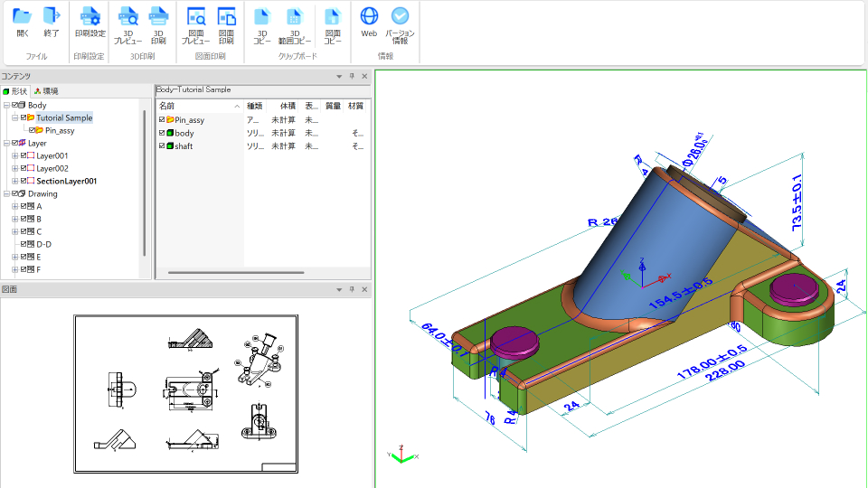Open the Web globe icon
Screen dimensions: 868x488
coord(369,22)
